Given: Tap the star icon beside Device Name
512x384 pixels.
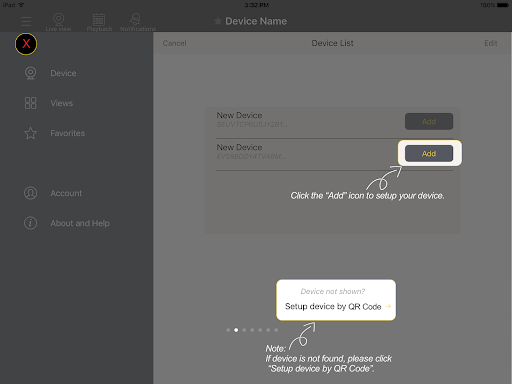Looking at the screenshot, I should click(218, 21).
